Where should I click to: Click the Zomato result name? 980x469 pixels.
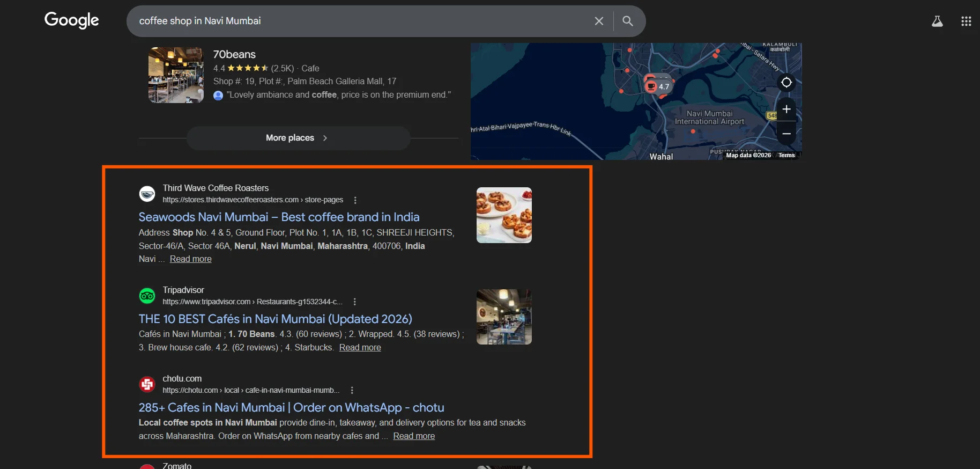[x=177, y=465]
